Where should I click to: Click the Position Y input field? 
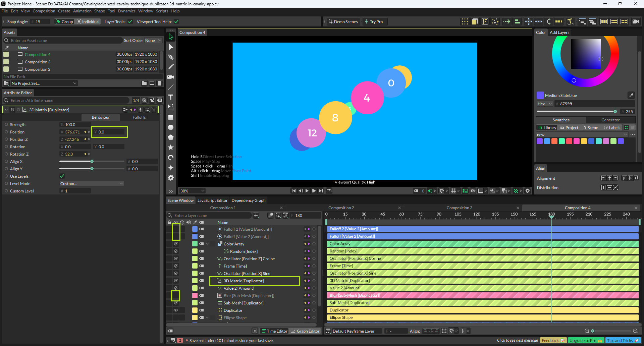[110, 132]
